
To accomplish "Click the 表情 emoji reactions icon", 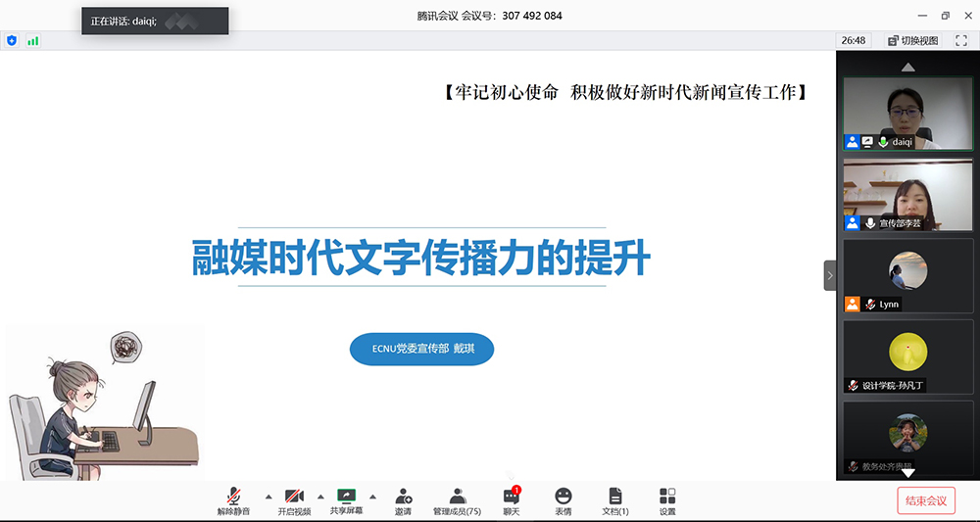I will pos(563,500).
